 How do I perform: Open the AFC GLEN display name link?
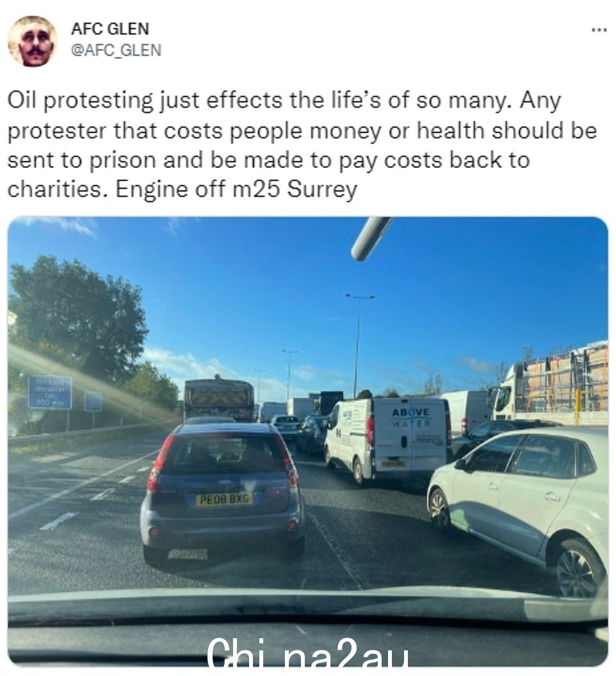[110, 29]
